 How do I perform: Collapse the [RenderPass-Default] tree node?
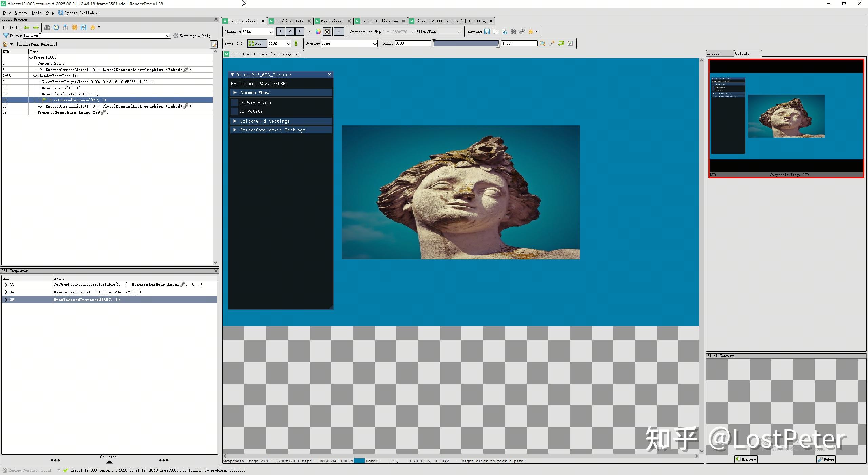pos(35,76)
